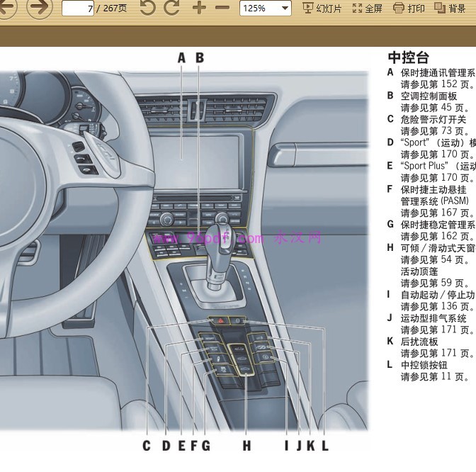The width and height of the screenshot is (476, 472).
Task: Select text 后扰流板
Action: pyautogui.click(x=419, y=342)
